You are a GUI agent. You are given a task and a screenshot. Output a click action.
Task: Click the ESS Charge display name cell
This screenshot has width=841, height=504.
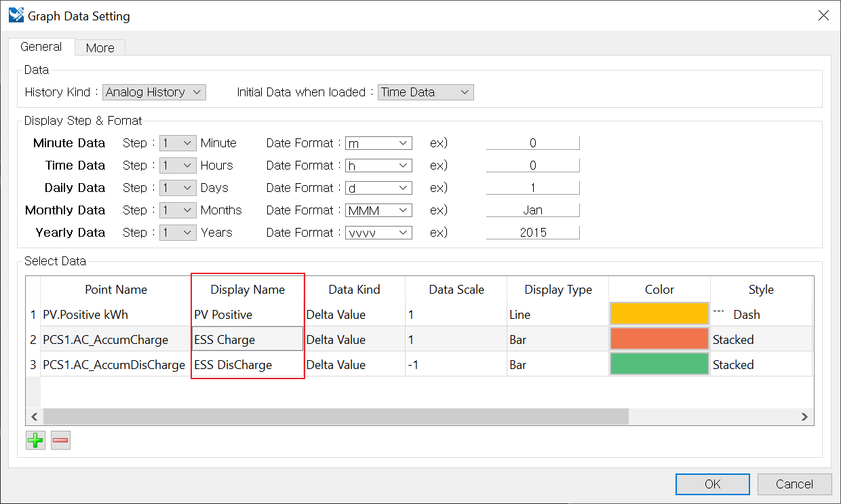click(248, 339)
